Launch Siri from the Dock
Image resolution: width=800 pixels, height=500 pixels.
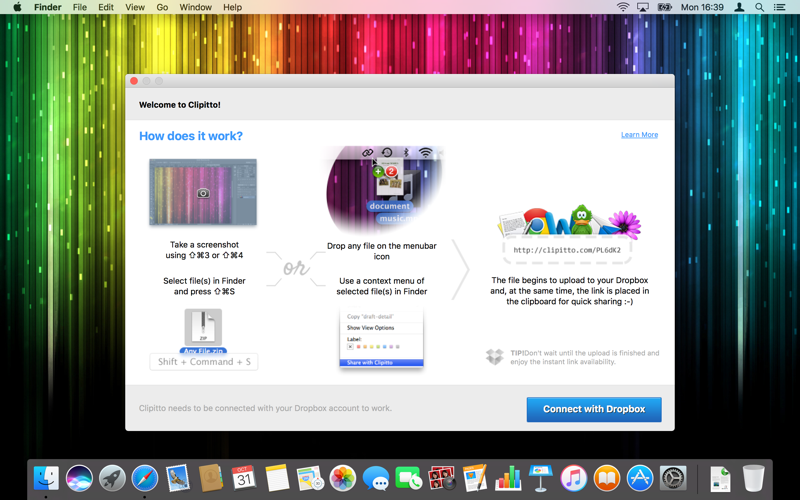[x=79, y=479]
